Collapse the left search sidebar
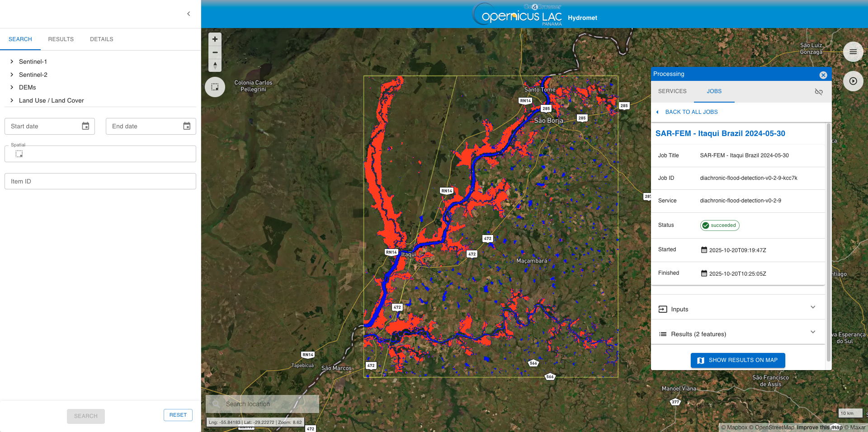This screenshot has height=432, width=868. point(189,14)
